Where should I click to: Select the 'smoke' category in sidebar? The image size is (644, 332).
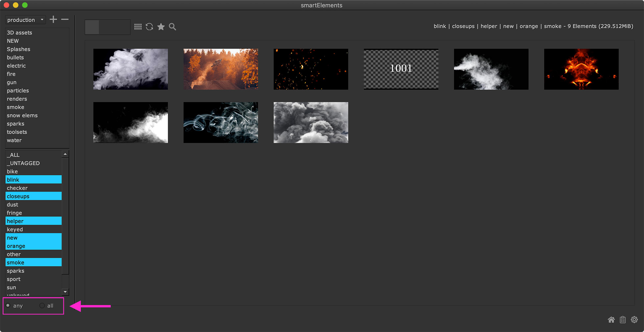pyautogui.click(x=15, y=107)
